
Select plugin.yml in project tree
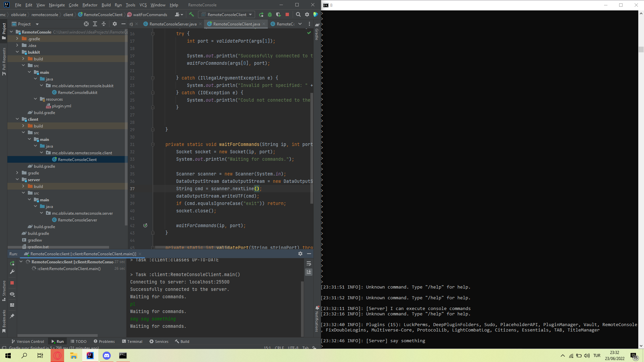(x=61, y=106)
